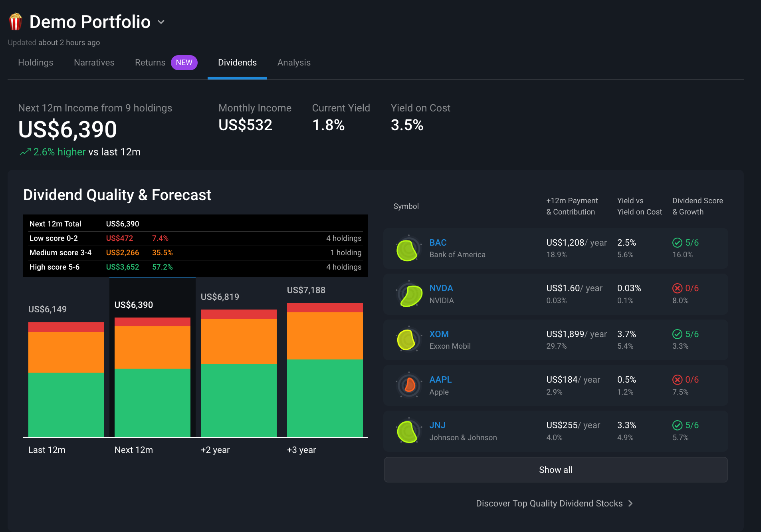Click the US$7,188 label above +3 year
The width and height of the screenshot is (761, 532).
[x=306, y=290]
